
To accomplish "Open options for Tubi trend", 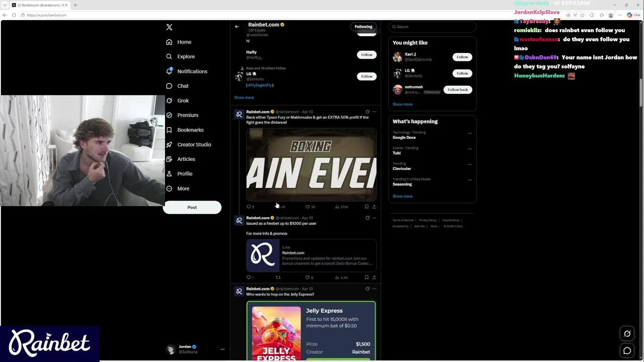I will click(x=469, y=149).
